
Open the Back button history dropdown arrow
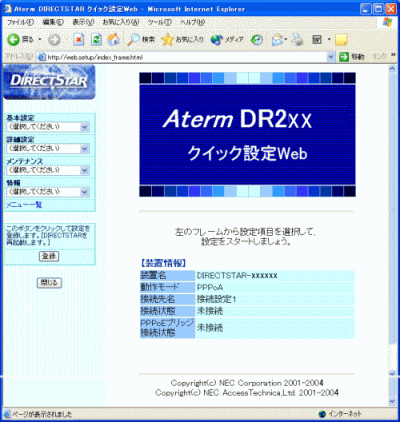[40, 40]
